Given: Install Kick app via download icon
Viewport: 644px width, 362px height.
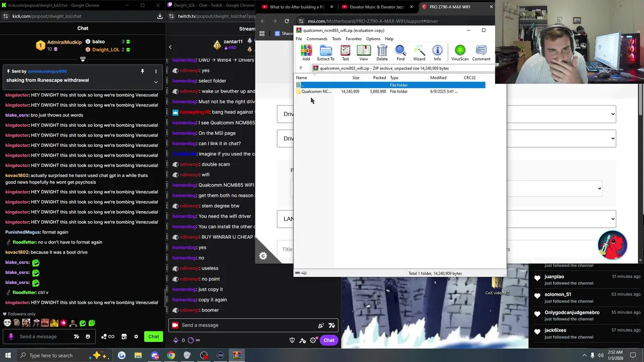Looking at the screenshot, I should pos(159,16).
